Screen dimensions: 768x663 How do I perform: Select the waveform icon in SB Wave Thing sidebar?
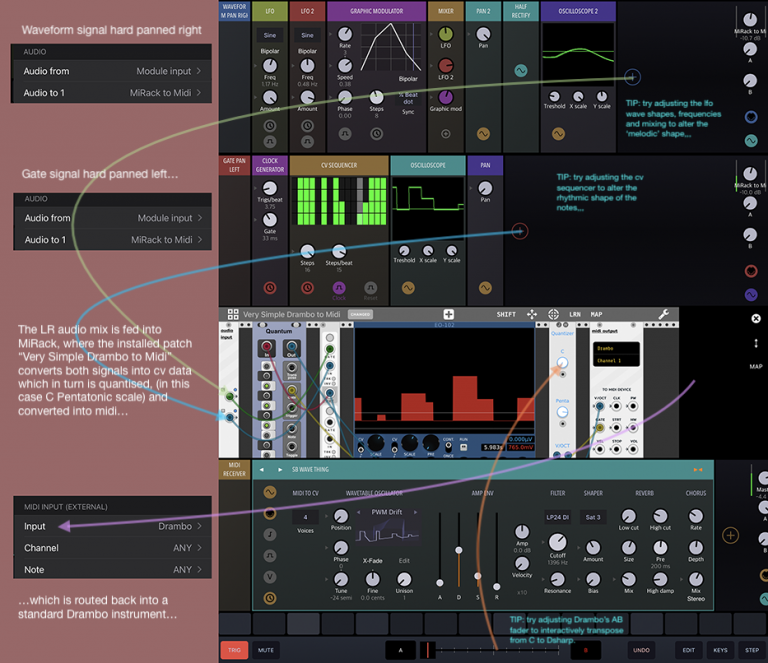[269, 492]
